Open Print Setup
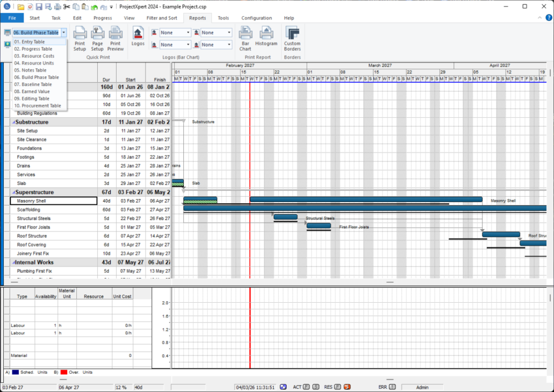 tap(80, 39)
